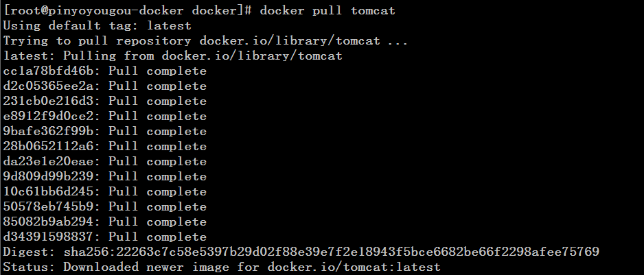The height and width of the screenshot is (275, 644).
Task: Click the shell prompt '[root@pinyoyougou-docker docker]#'
Action: (127, 11)
